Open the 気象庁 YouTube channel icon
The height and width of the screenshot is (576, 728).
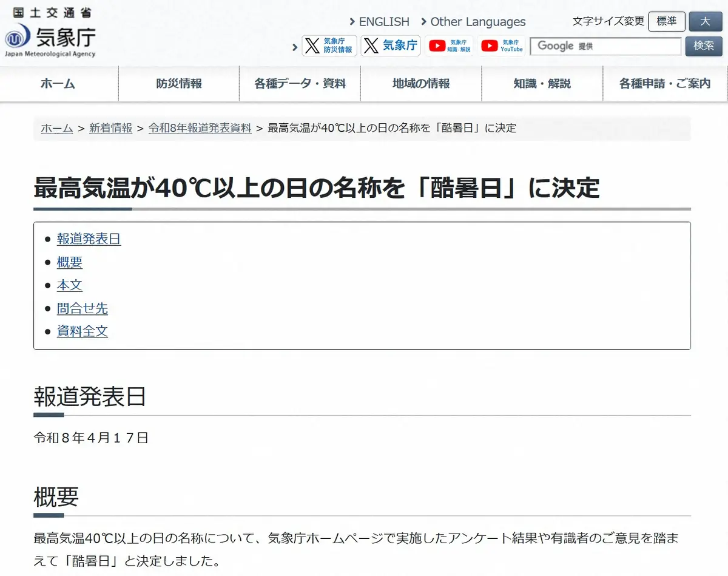tap(502, 46)
